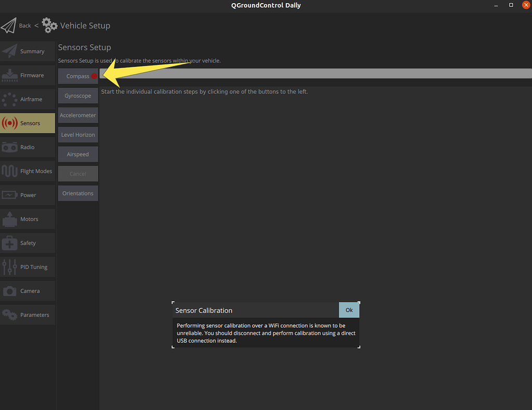This screenshot has height=410, width=532.
Task: Open Safety via the medkit icon
Action: tap(10, 243)
